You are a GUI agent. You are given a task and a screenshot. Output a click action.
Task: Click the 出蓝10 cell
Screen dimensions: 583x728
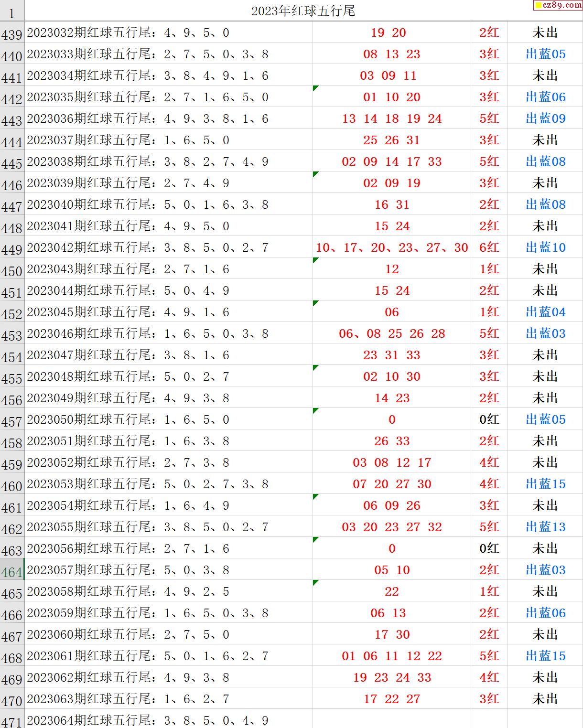tap(545, 247)
